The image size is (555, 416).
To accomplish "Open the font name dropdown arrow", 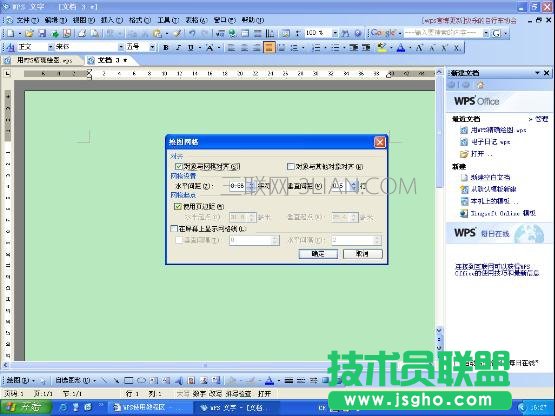I will (121, 47).
